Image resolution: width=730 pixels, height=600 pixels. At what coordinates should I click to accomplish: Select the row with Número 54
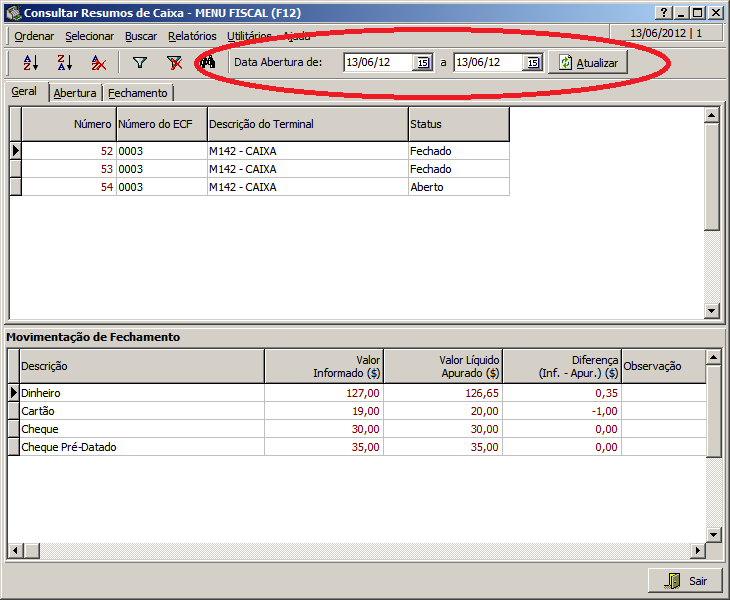[260, 187]
